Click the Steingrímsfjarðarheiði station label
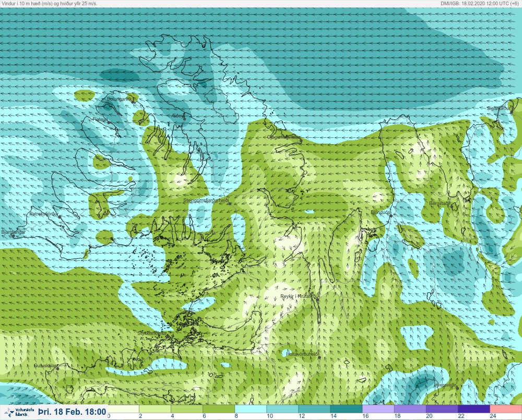The width and height of the screenshot is (522, 420). [206, 200]
